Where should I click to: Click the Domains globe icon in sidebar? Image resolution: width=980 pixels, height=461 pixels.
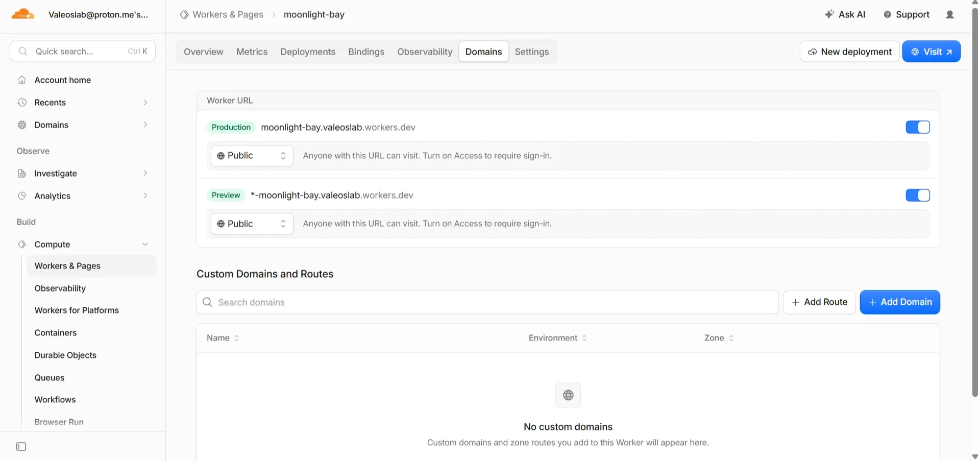click(x=22, y=125)
